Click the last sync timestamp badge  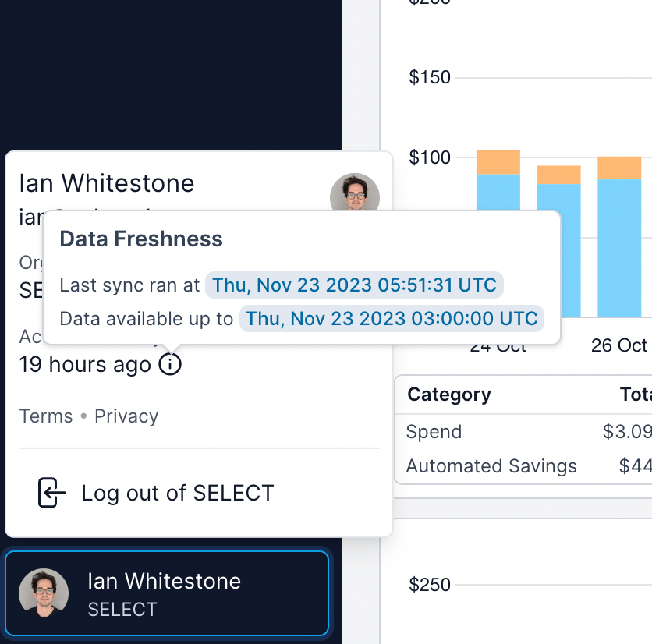354,285
